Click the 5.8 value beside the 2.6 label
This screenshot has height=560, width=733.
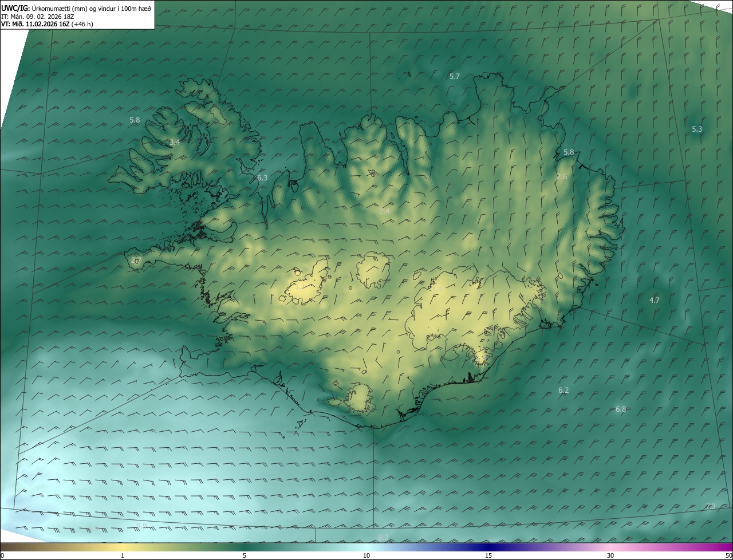click(x=569, y=152)
